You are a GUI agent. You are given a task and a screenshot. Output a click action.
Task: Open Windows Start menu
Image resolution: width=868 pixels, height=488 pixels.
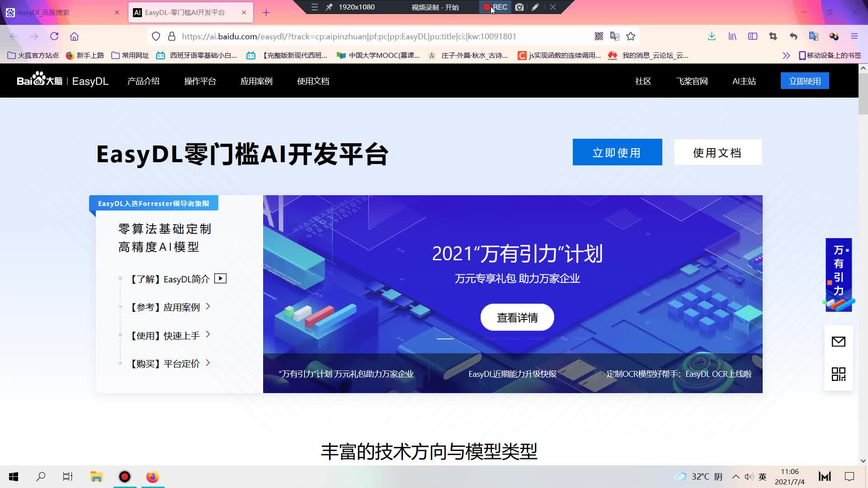(14, 477)
